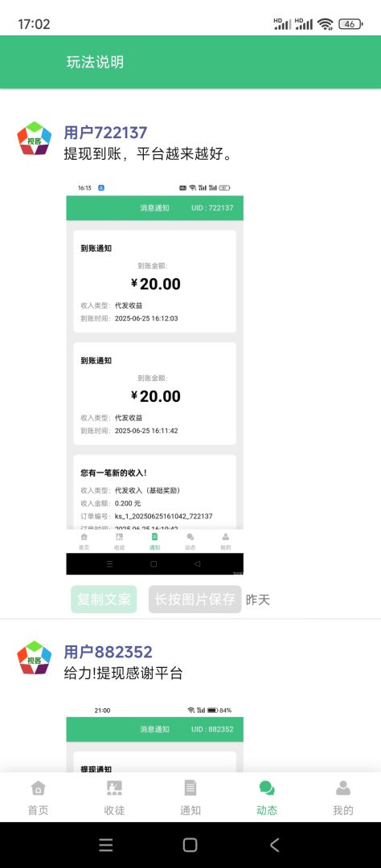Tap the 收徒 recruit icon
This screenshot has height=868, width=381.
pyautogui.click(x=114, y=788)
